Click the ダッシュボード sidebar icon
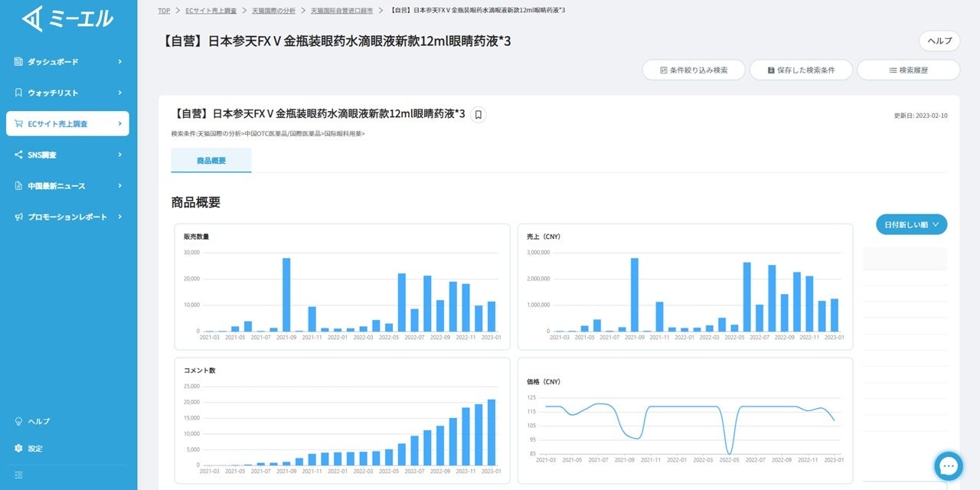 point(18,61)
